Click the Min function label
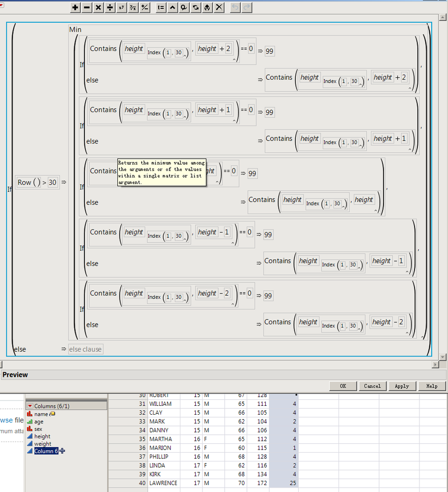This screenshot has height=492, width=448. coord(75,30)
